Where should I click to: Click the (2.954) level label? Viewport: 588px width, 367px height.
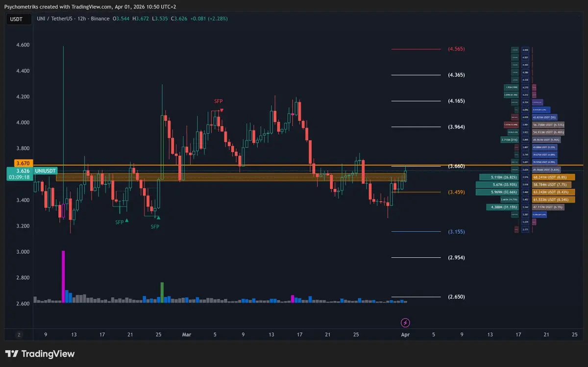coord(456,258)
